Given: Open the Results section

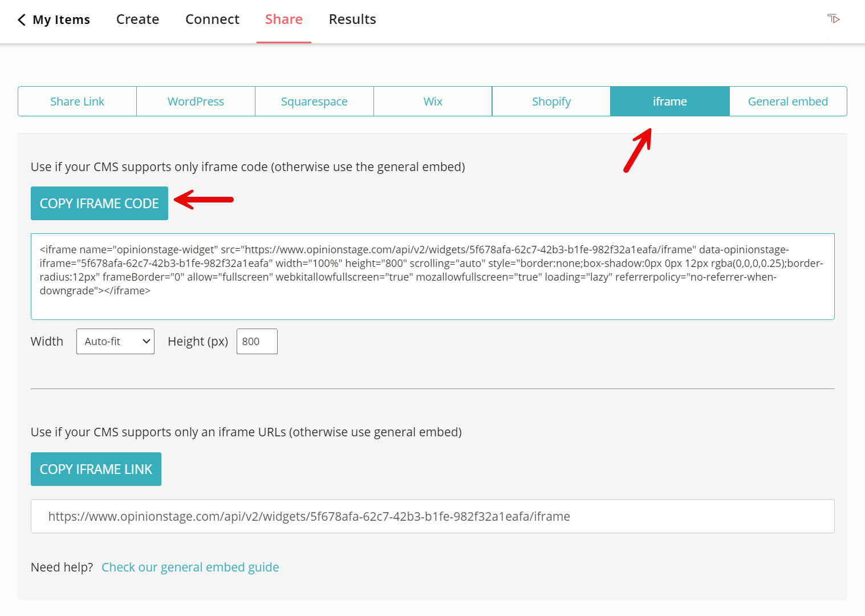Looking at the screenshot, I should pyautogui.click(x=352, y=20).
